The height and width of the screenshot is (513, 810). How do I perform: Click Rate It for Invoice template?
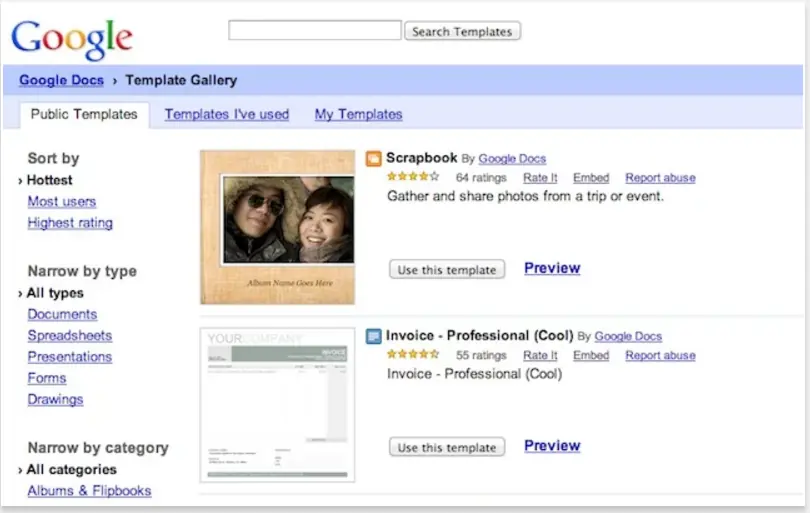point(540,355)
